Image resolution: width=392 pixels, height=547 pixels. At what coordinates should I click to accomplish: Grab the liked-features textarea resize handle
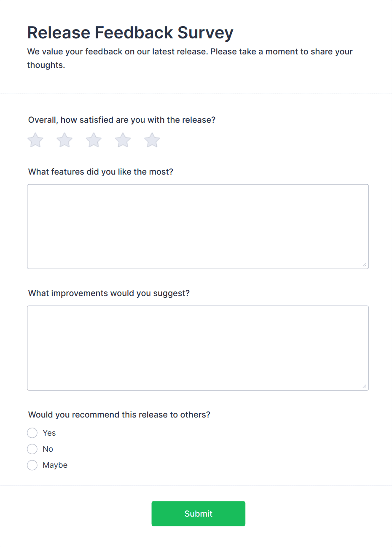pos(365,265)
